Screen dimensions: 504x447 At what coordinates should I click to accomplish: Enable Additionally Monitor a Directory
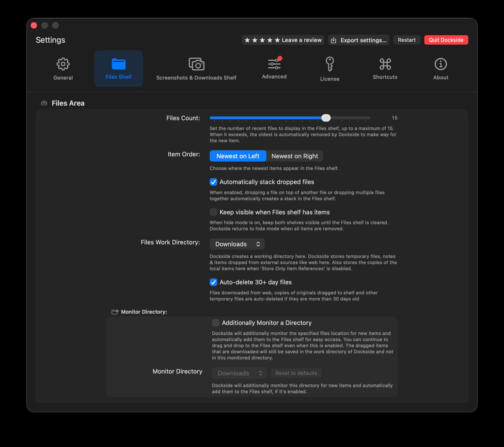point(216,323)
